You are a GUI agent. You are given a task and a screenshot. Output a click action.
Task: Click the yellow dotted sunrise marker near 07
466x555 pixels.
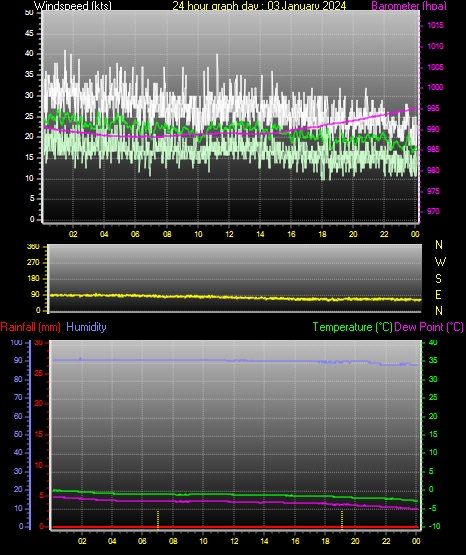pos(158,520)
